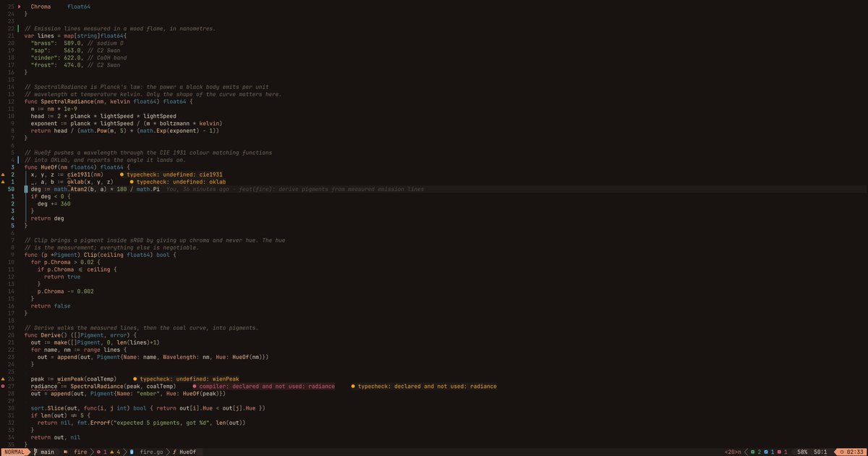Click 'typecheck: undefined: cie1931' message

(x=174, y=175)
